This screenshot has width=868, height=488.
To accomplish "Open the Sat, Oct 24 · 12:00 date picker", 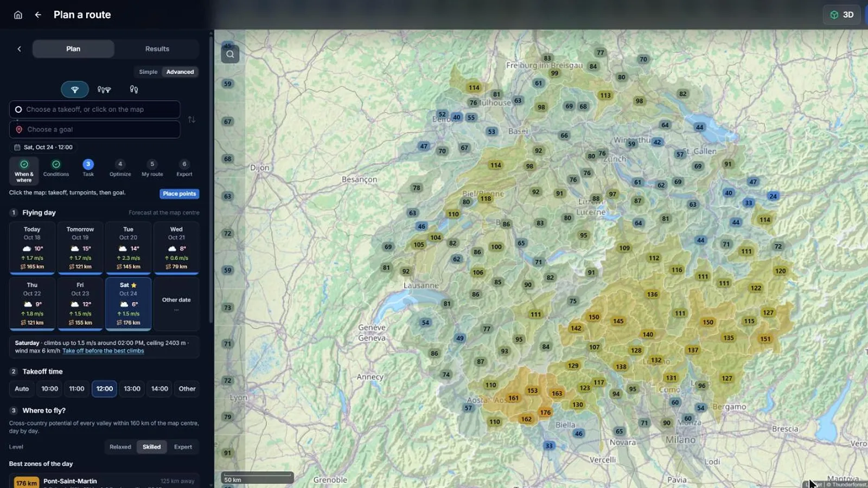I will coord(43,147).
